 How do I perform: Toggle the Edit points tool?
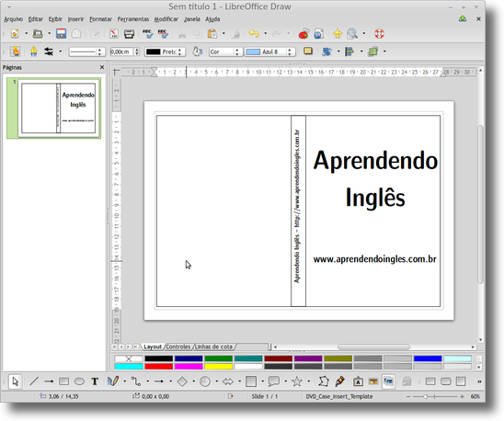click(x=324, y=381)
